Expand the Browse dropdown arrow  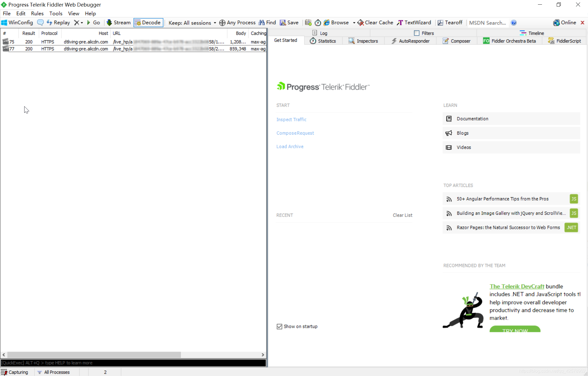(x=354, y=23)
